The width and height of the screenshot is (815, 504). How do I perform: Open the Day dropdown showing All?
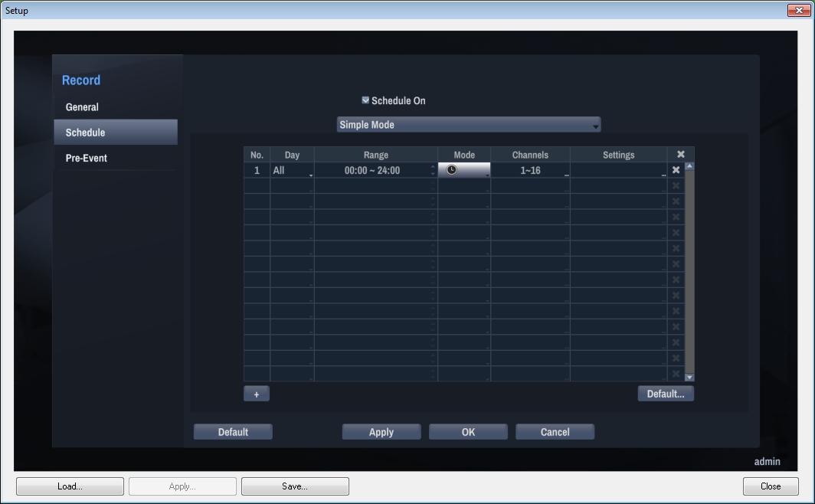(x=292, y=170)
